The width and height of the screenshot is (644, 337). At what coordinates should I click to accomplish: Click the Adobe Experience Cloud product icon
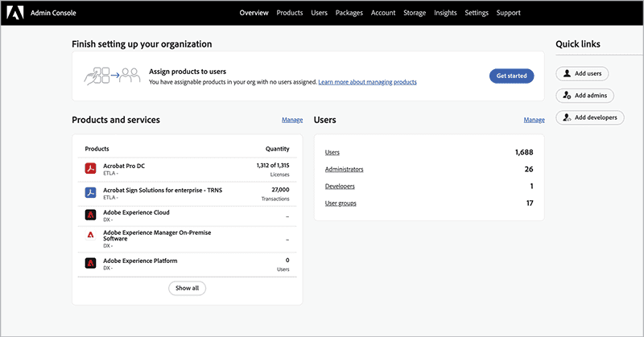coord(90,215)
